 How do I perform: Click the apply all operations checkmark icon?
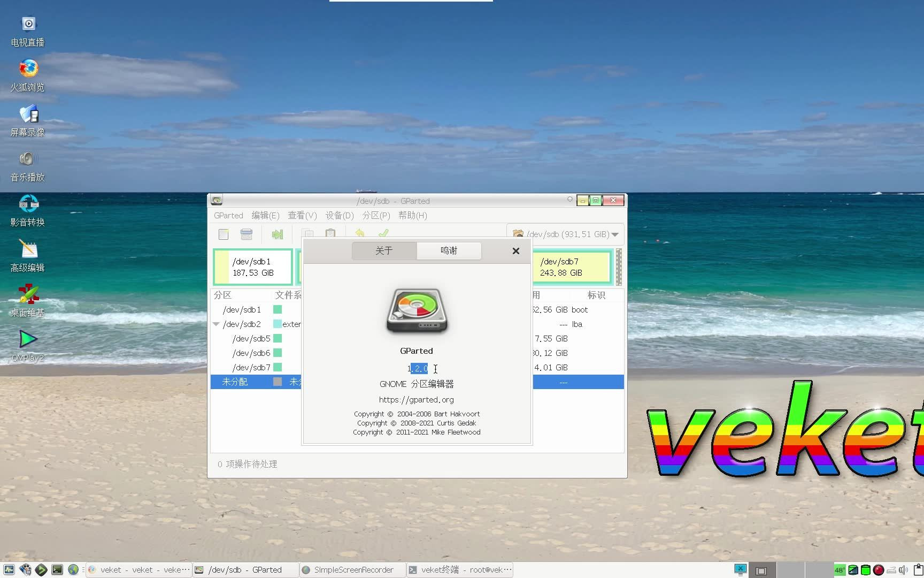pyautogui.click(x=383, y=233)
